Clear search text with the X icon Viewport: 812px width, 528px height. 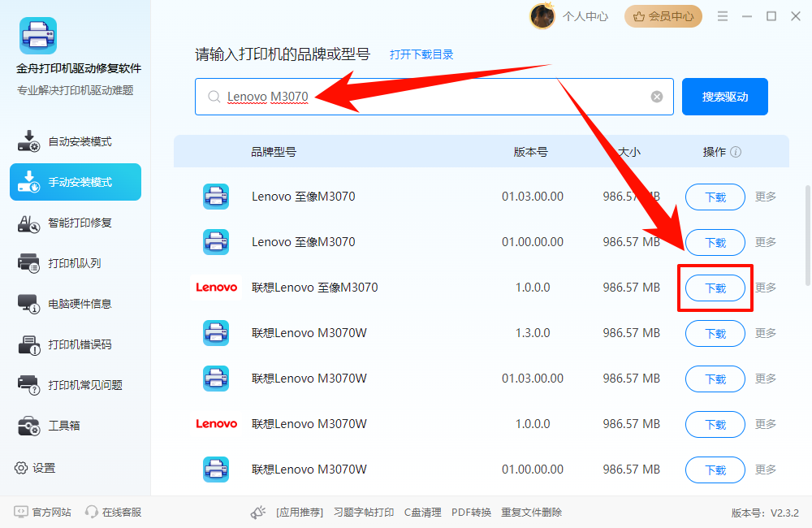coord(656,96)
